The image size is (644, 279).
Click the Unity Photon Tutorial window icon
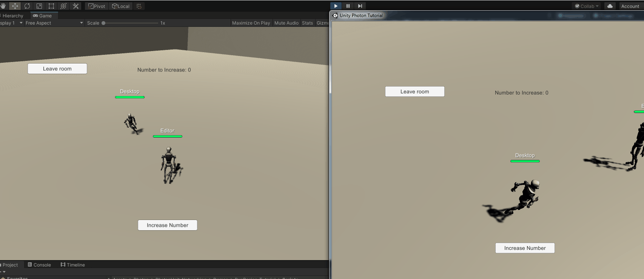click(x=335, y=15)
